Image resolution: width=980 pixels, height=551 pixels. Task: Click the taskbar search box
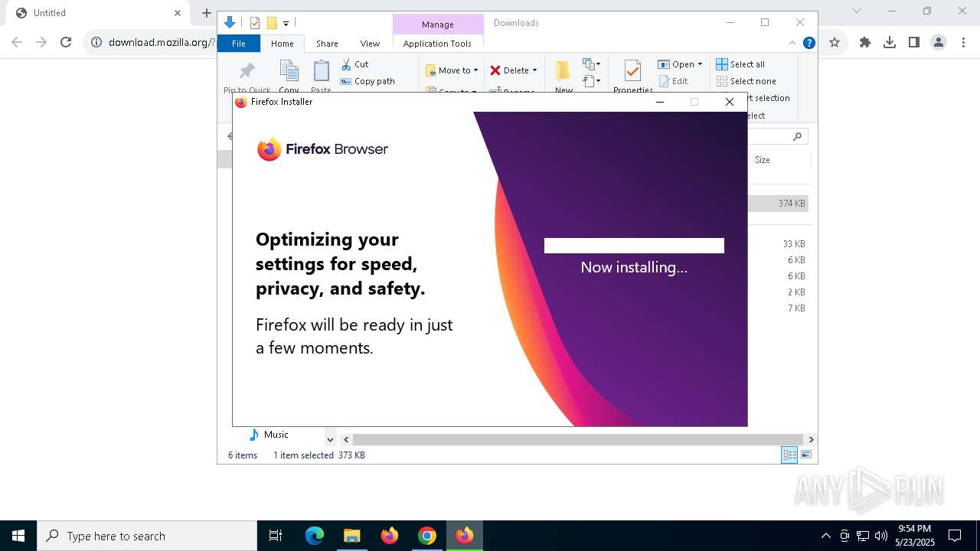click(147, 536)
